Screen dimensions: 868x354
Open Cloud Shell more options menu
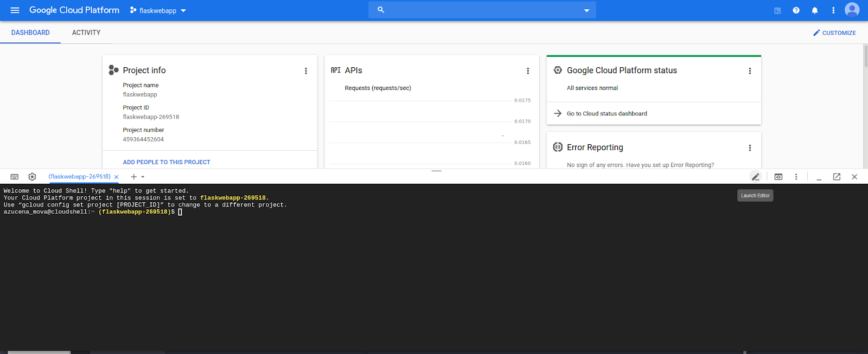(x=796, y=177)
